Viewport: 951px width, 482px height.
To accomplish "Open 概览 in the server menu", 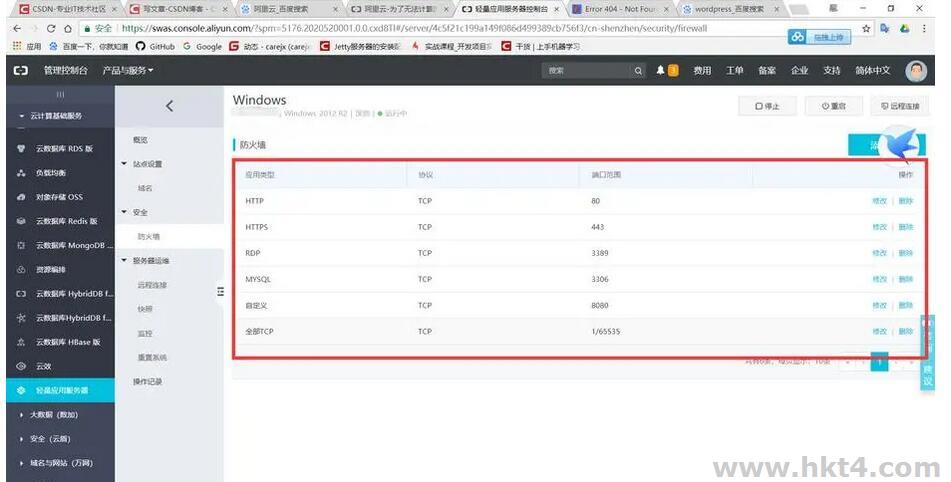I will tap(140, 140).
